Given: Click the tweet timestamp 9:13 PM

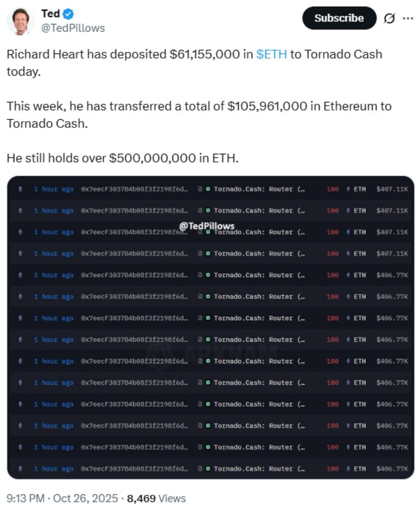Looking at the screenshot, I should click(x=24, y=498).
